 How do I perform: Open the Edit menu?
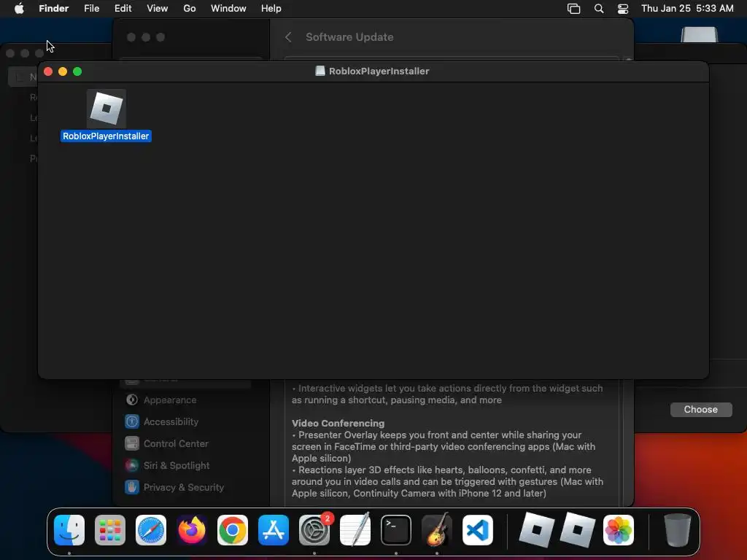pos(123,9)
